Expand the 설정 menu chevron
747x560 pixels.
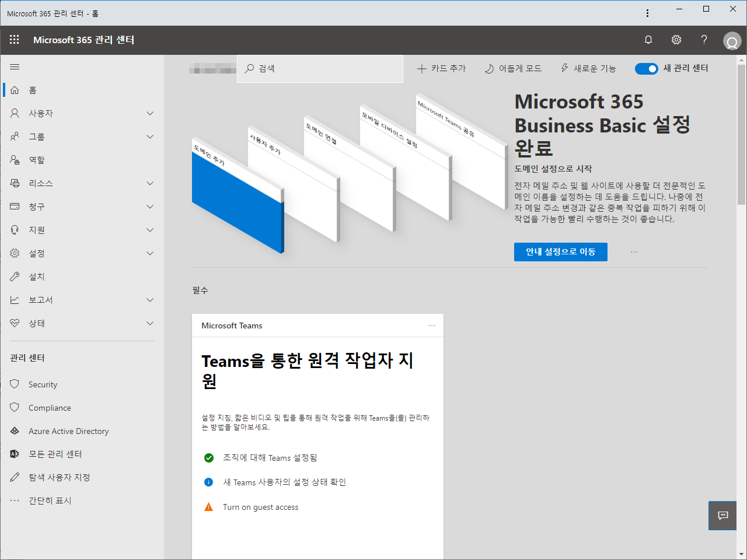tap(150, 253)
